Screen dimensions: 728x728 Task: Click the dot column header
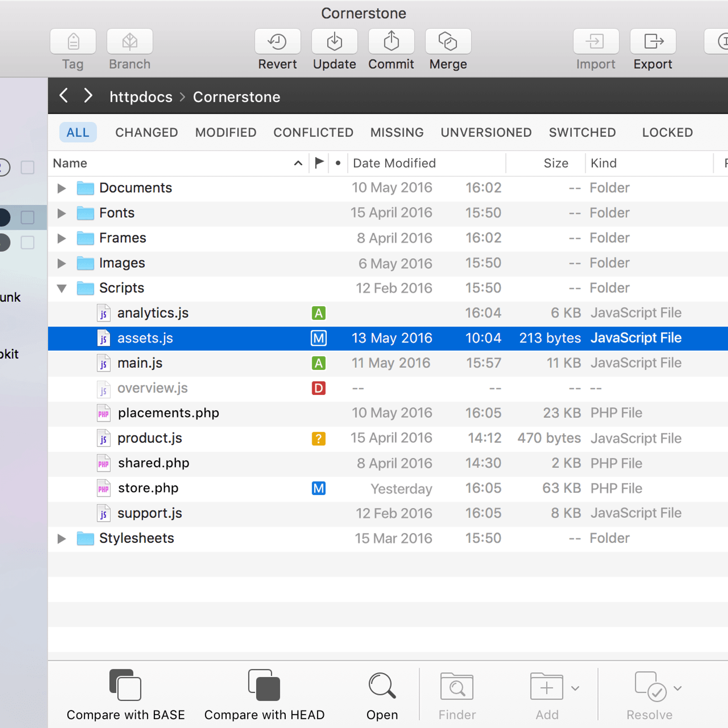(x=338, y=163)
